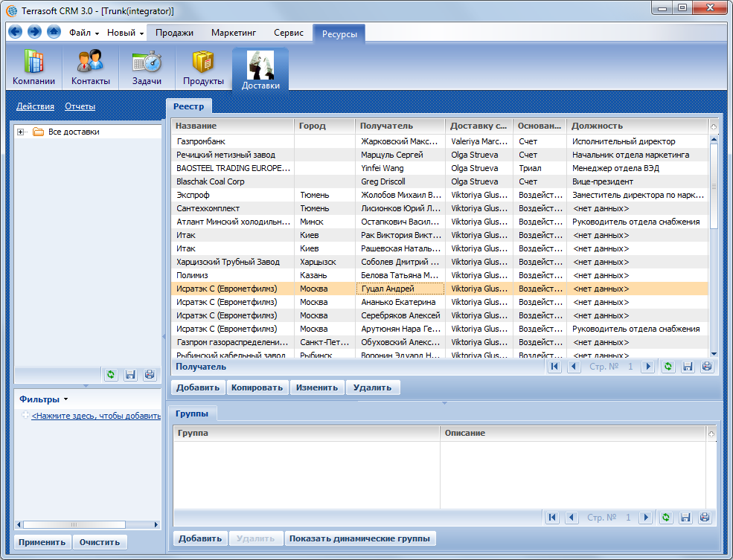Screen dimensions: 733x560
Task: Open the Действия link
Action: 35,106
